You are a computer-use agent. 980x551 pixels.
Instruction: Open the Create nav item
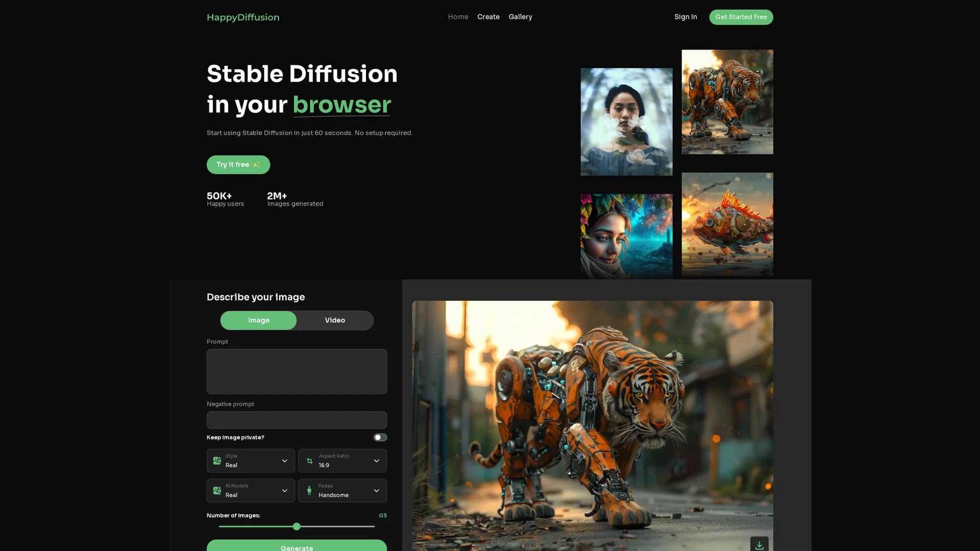(x=488, y=17)
